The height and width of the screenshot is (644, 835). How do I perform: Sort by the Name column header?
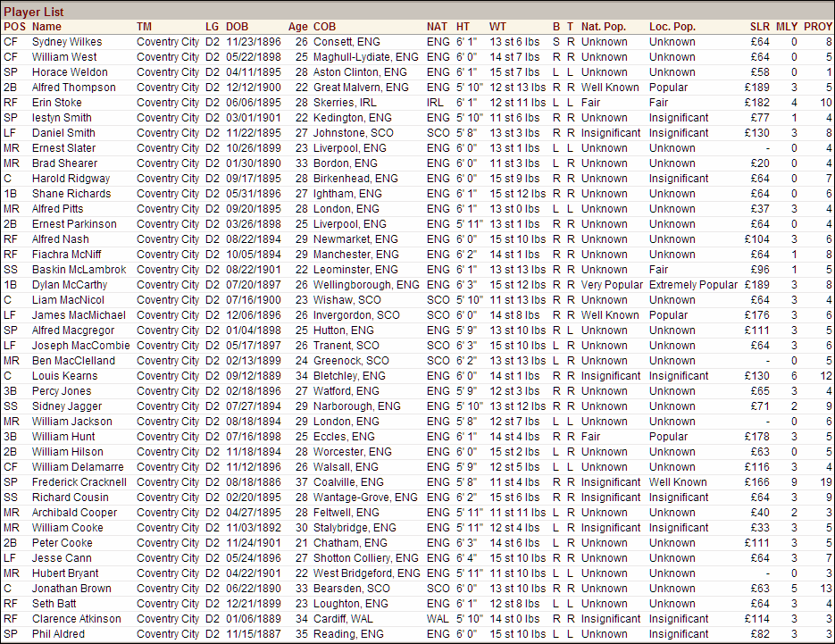tap(46, 27)
